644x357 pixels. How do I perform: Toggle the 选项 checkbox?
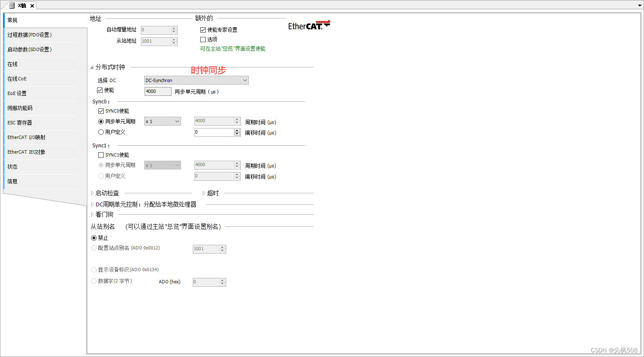click(203, 39)
